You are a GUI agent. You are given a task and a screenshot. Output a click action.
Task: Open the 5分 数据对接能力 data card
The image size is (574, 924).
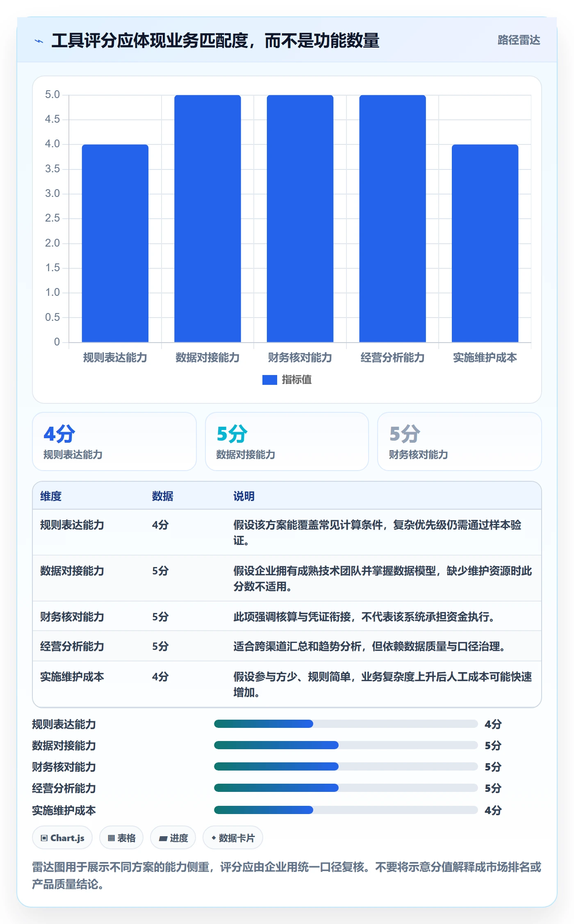click(x=287, y=441)
